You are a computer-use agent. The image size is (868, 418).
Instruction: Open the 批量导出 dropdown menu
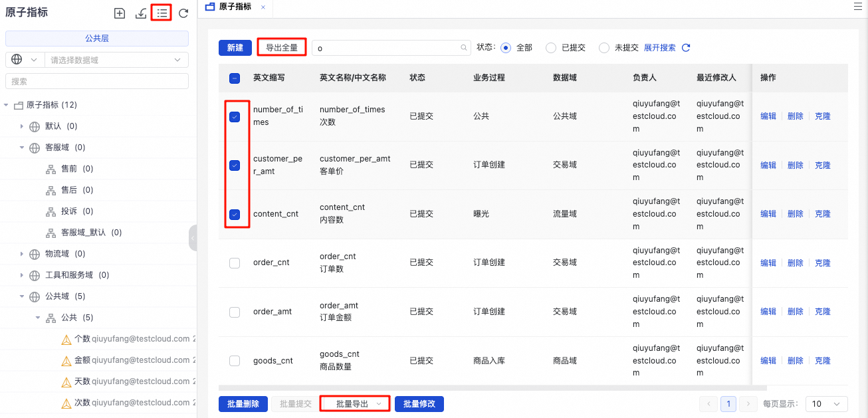point(354,403)
